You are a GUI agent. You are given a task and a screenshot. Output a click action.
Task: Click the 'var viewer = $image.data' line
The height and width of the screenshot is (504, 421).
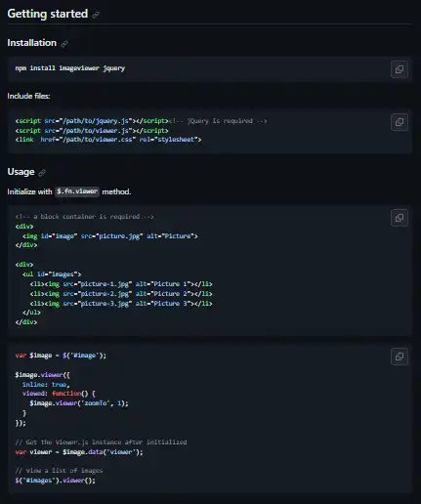click(x=79, y=452)
